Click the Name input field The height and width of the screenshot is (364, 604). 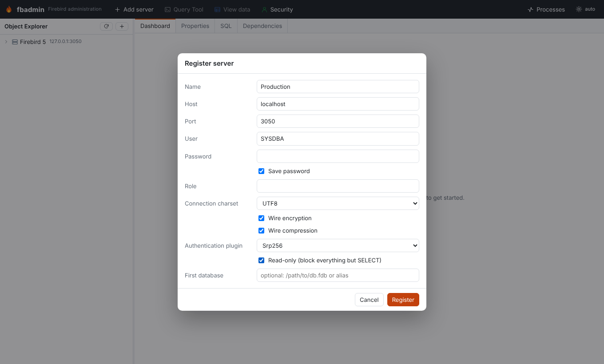click(x=338, y=87)
